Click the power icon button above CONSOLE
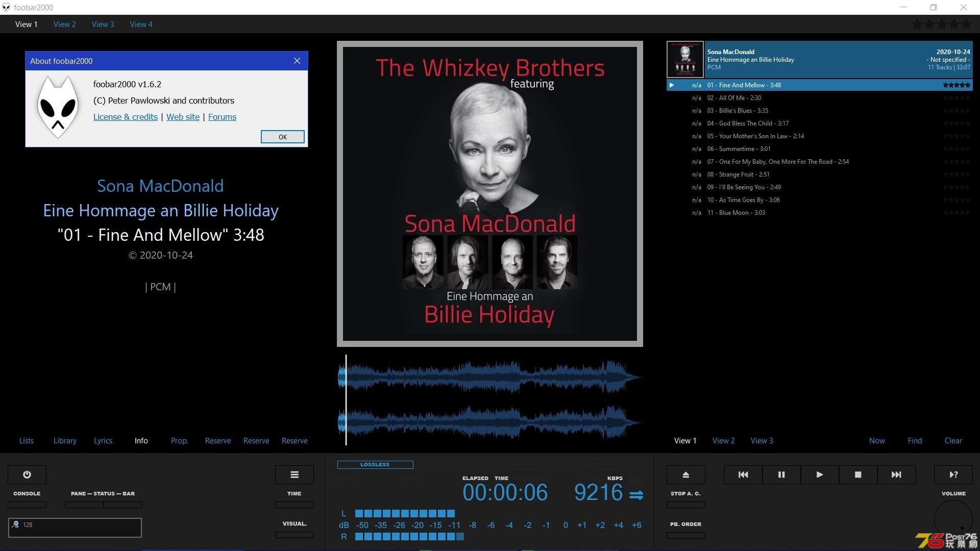 [x=27, y=474]
